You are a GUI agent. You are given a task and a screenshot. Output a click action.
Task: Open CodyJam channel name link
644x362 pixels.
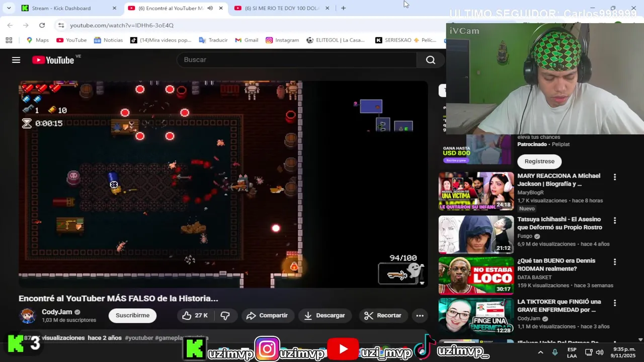tap(57, 312)
